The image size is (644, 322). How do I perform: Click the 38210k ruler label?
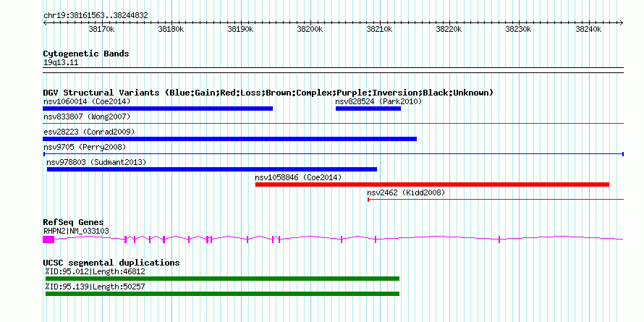(x=380, y=30)
